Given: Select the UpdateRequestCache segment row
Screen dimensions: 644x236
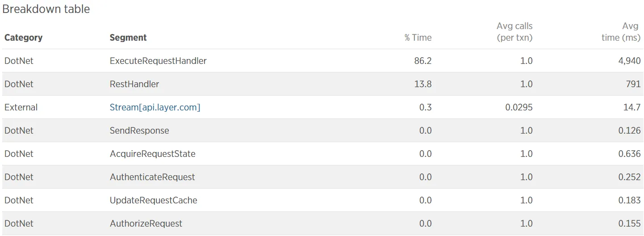Looking at the screenshot, I should point(322,200).
